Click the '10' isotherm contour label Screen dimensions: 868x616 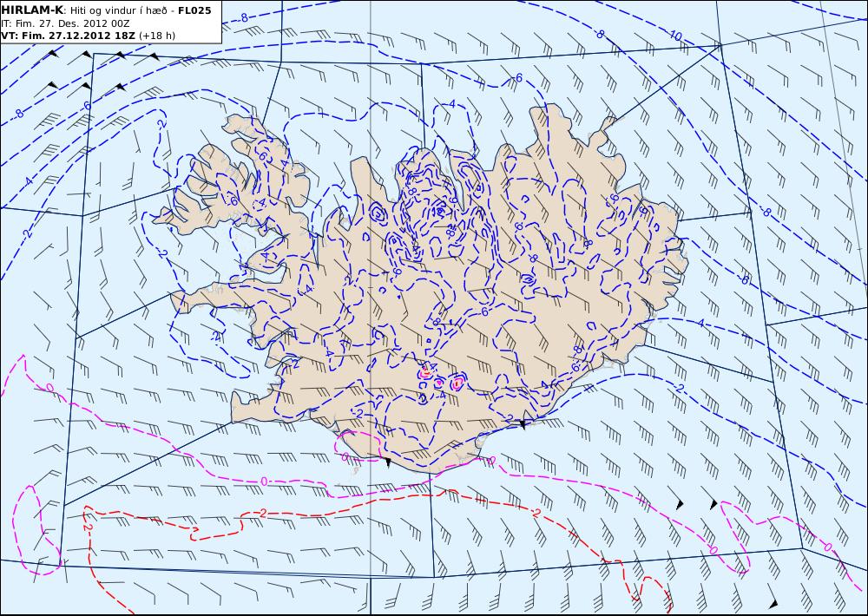pyautogui.click(x=675, y=36)
